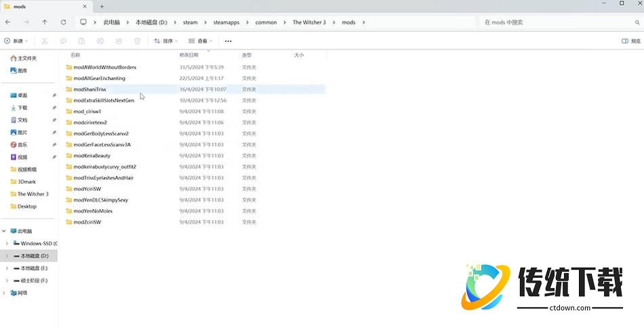
Task: Navigate back with the Back arrow
Action: click(7, 22)
